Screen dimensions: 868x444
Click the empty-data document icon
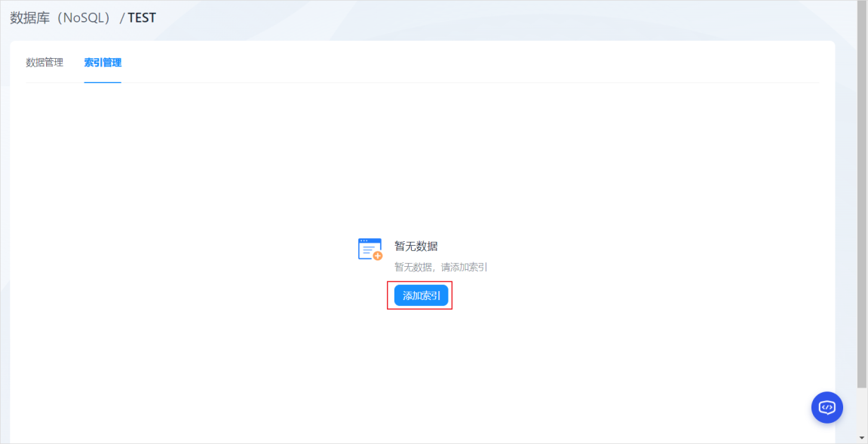[x=370, y=249]
